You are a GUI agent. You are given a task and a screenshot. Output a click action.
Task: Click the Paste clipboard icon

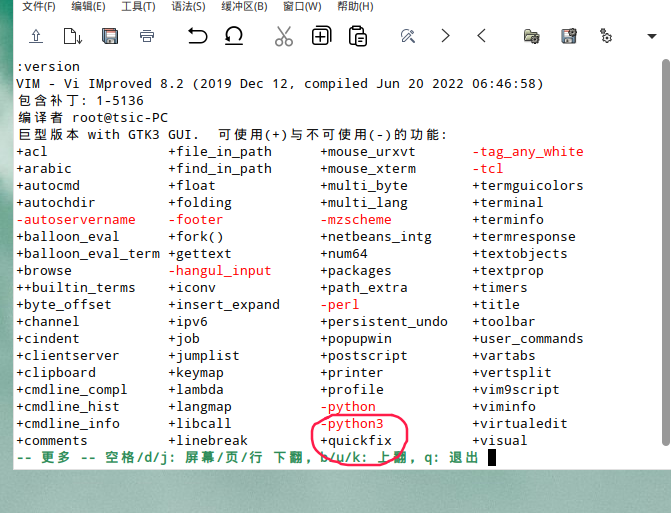pyautogui.click(x=358, y=36)
